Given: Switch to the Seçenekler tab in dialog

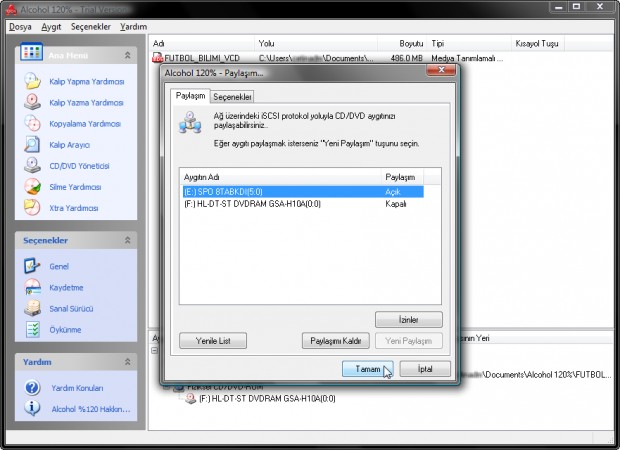Looking at the screenshot, I should [232, 97].
